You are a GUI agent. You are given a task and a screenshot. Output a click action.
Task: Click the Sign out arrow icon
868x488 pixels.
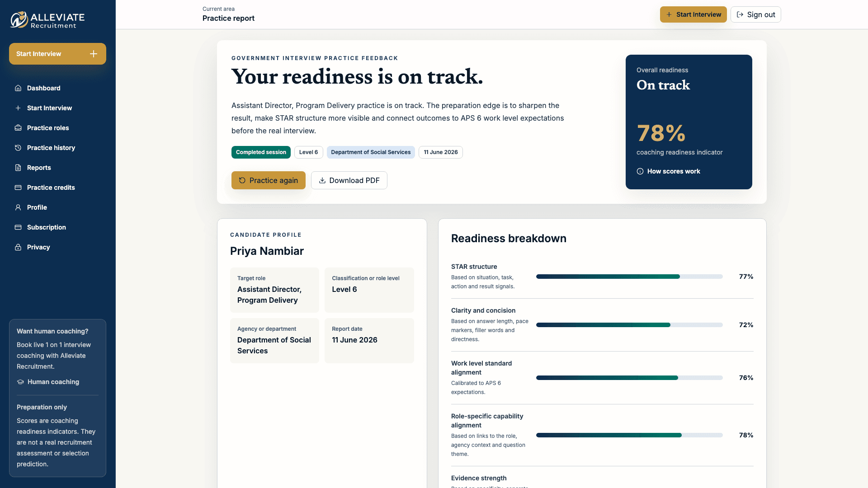[x=740, y=14]
